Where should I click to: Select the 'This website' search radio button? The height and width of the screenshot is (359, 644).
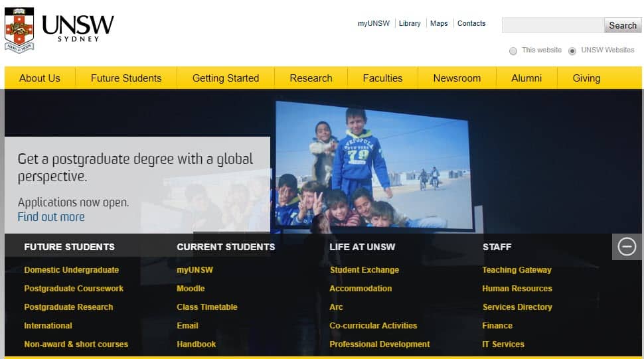[x=513, y=51]
